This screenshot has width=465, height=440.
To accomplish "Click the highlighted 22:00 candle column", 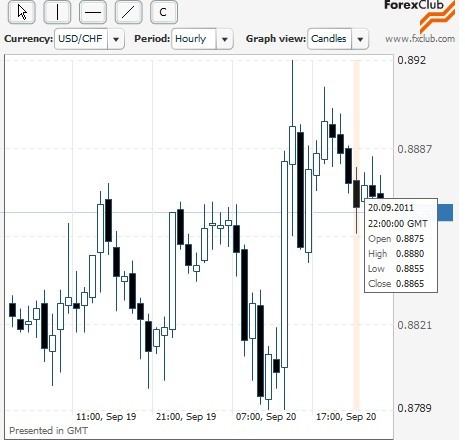I will 357,233.
